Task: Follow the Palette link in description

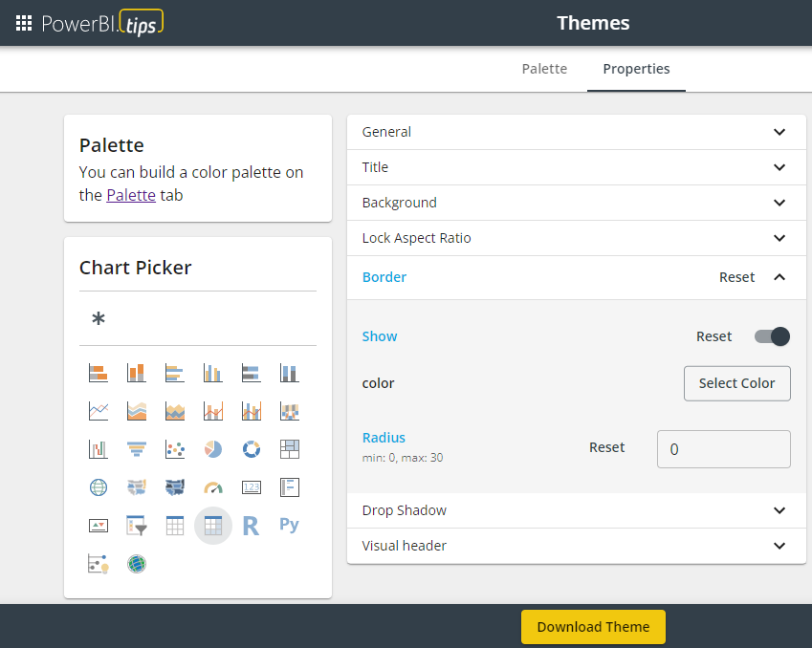Action: [131, 195]
